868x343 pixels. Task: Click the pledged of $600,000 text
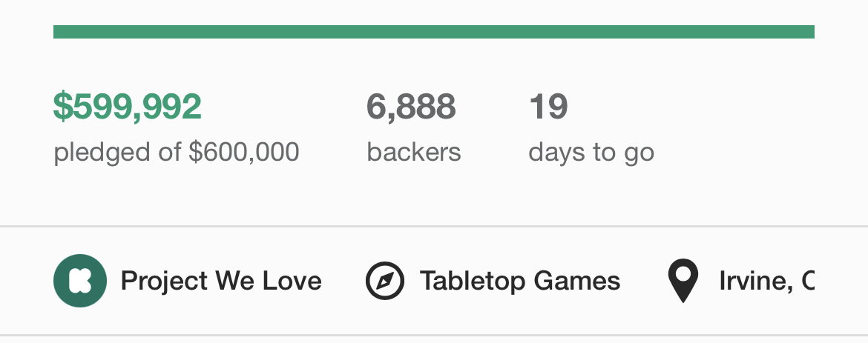[x=176, y=152]
